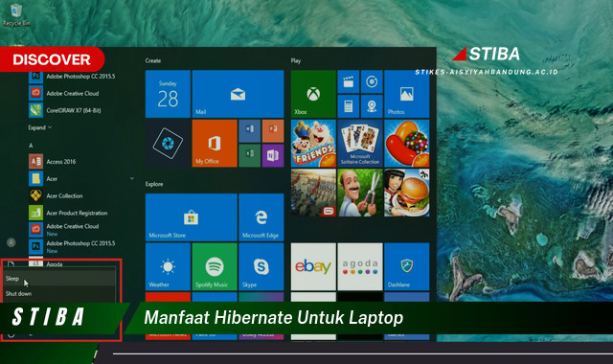Expand the recently added apps list
This screenshot has width=613, height=364.
tap(40, 127)
